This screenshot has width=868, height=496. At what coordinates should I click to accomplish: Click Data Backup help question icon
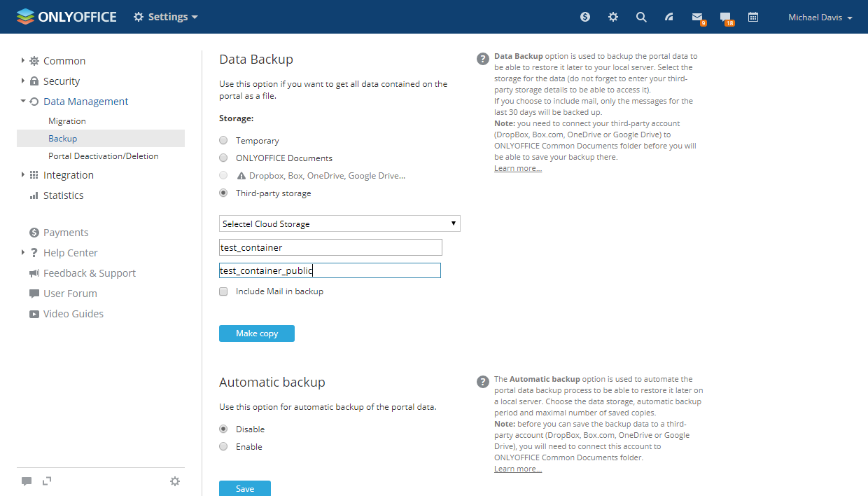[483, 59]
